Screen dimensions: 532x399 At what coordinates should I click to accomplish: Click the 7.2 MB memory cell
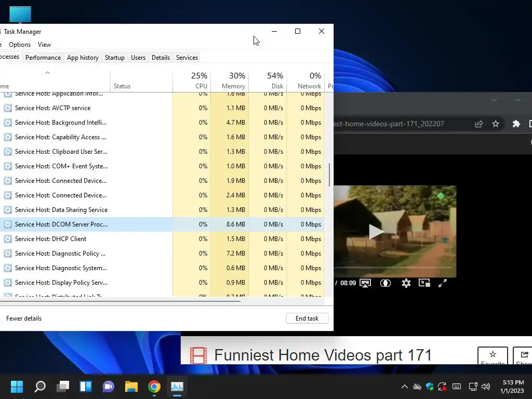(230, 254)
